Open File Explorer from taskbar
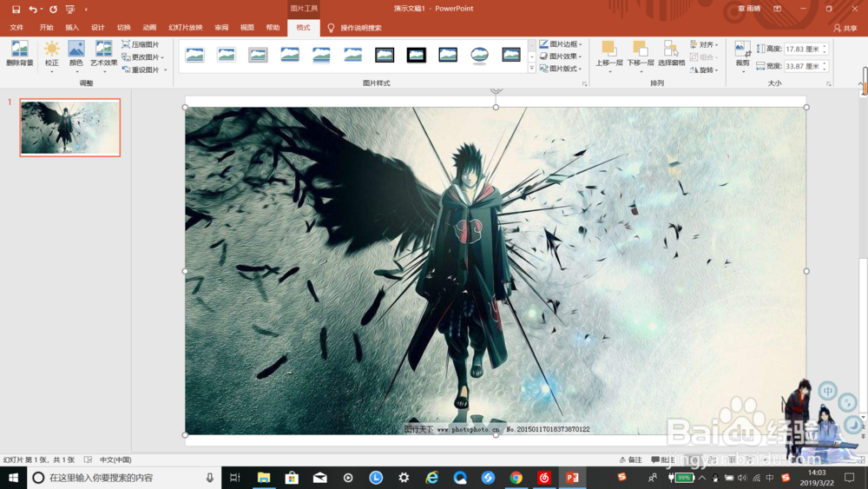 (264, 478)
